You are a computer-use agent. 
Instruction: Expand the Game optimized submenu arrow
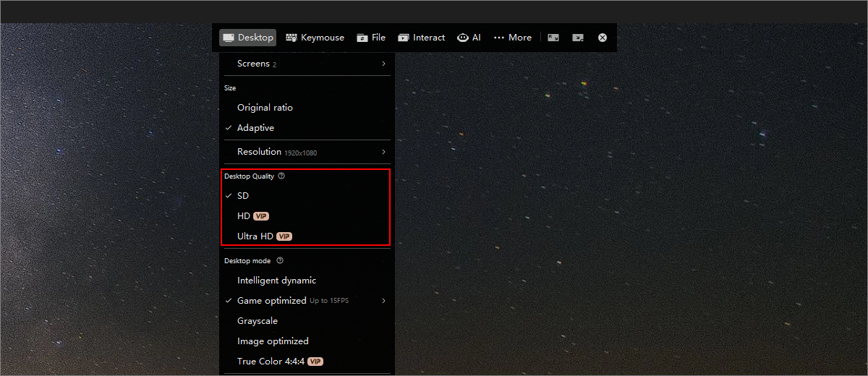click(x=383, y=300)
